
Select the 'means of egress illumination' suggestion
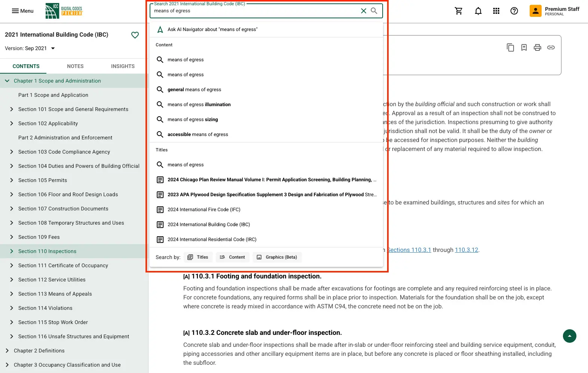tap(266, 105)
